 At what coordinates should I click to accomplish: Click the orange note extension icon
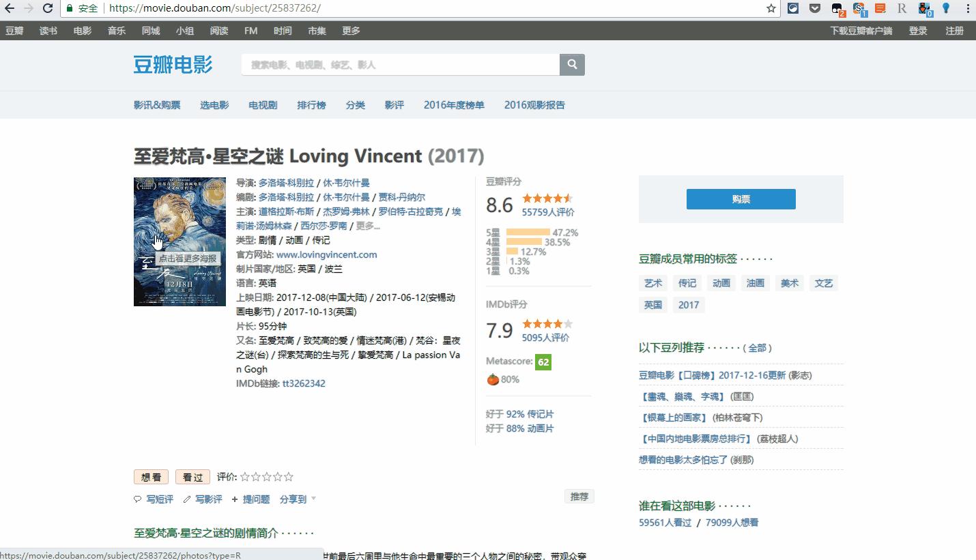[x=880, y=8]
